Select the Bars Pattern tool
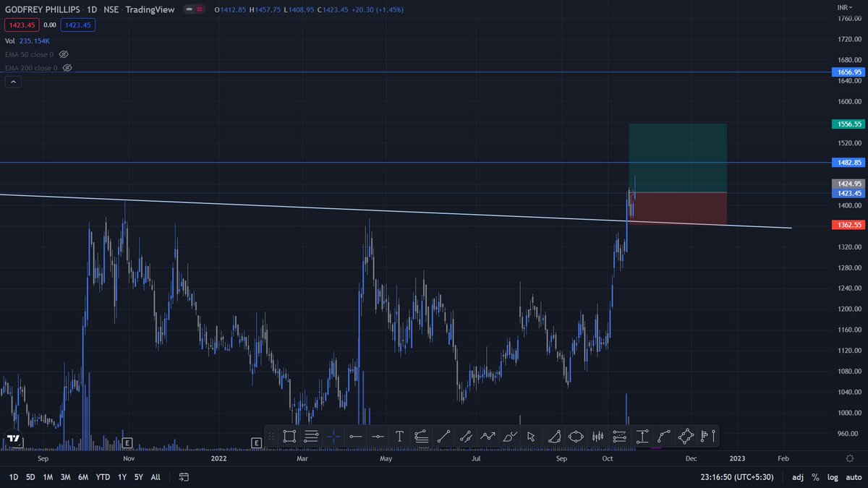868x488 pixels. click(x=598, y=436)
